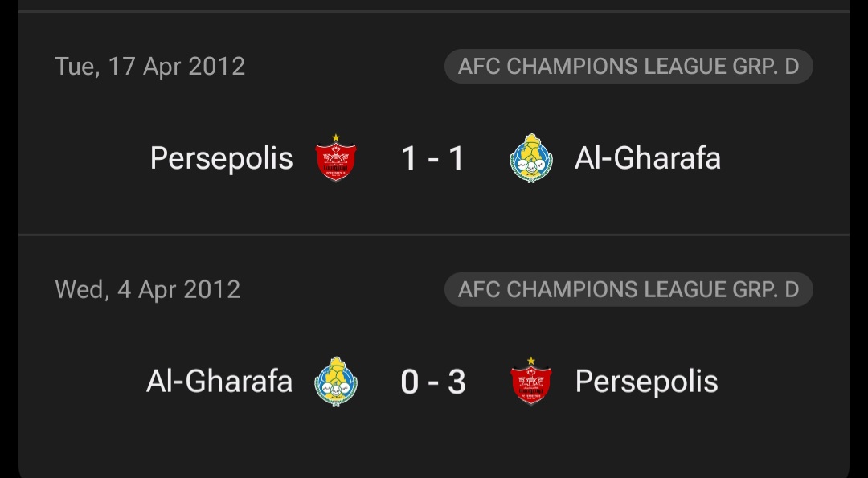Screen dimensions: 868x478
Task: Click the dash in the 1 - 1 score
Action: (433, 160)
